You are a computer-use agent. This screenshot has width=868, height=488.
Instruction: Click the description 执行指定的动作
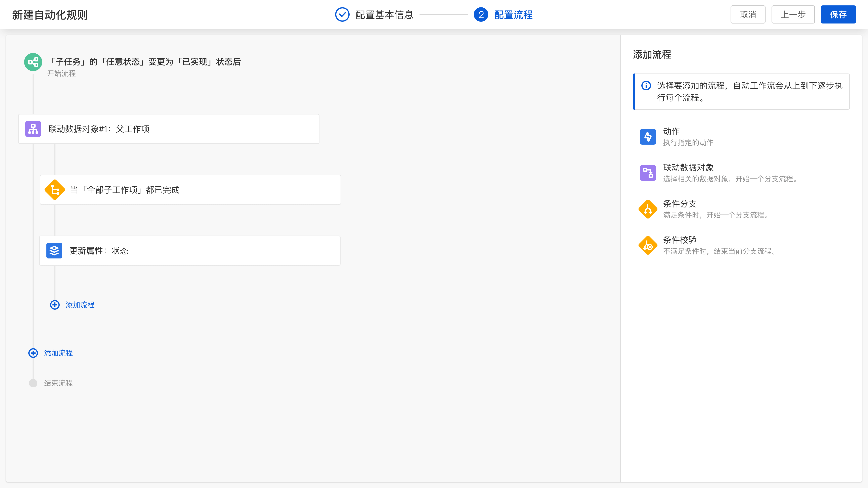click(x=688, y=143)
